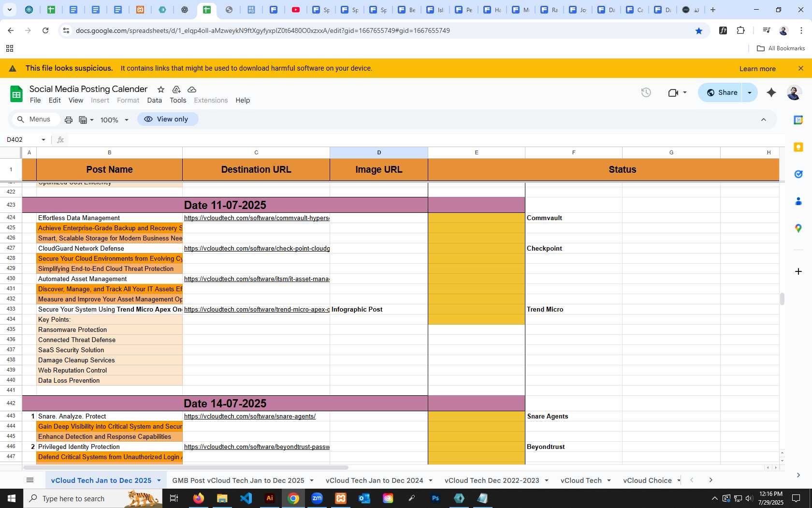Open Google Tasks side panel icon

[x=798, y=174]
